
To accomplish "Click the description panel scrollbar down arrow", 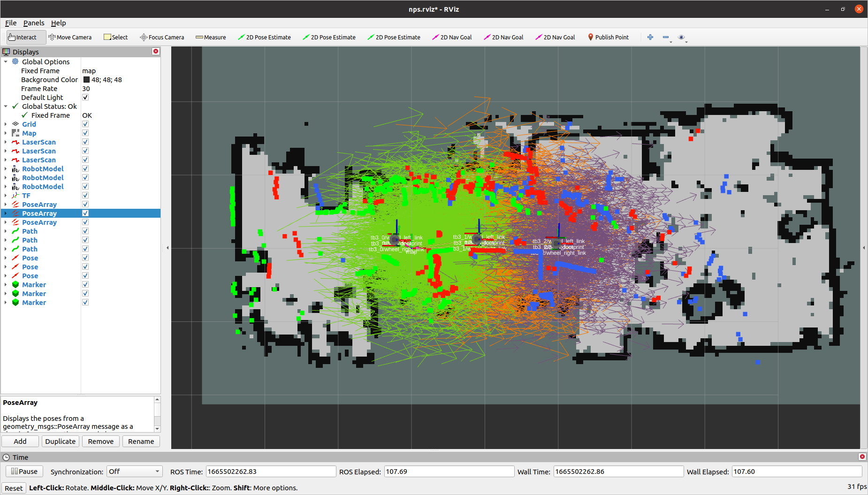I will (x=157, y=429).
